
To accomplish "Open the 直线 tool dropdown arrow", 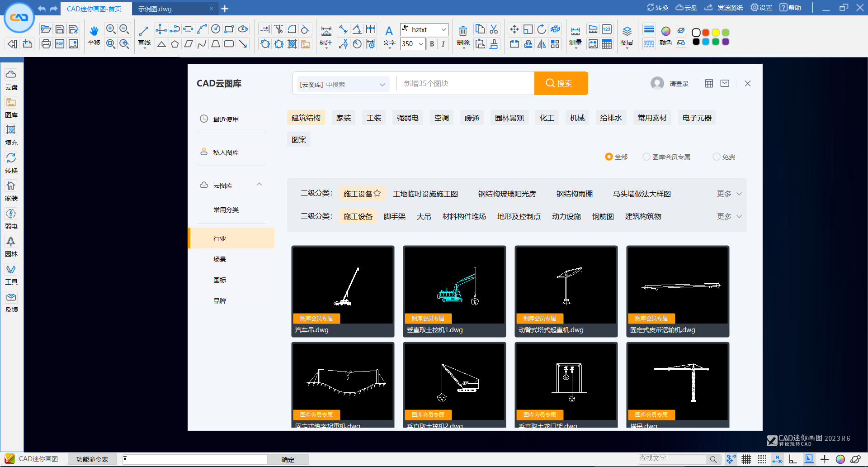I will (x=144, y=48).
